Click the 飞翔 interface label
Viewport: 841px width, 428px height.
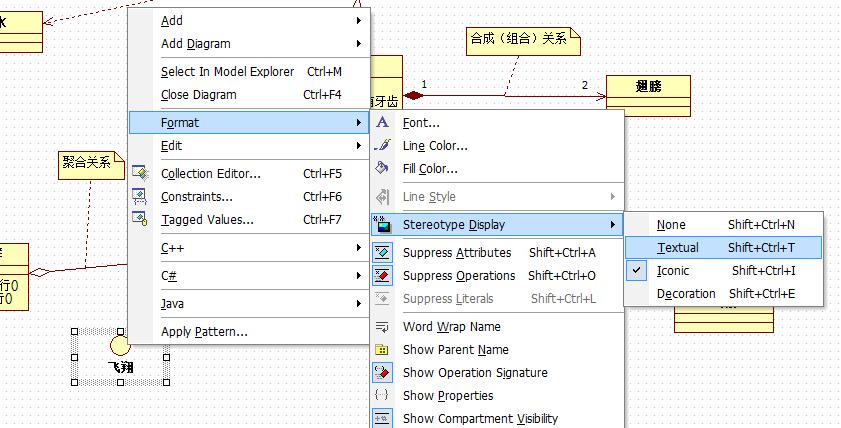[x=120, y=367]
